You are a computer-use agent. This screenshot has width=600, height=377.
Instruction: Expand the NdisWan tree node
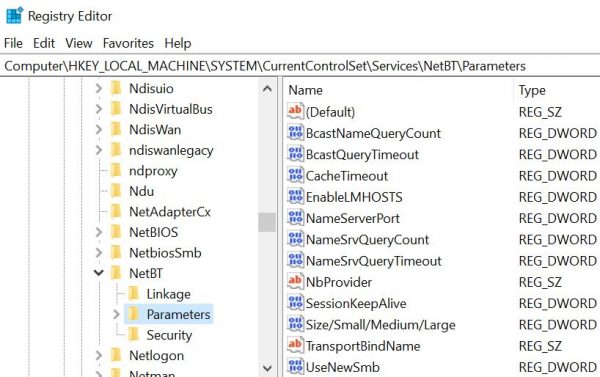[x=99, y=129]
